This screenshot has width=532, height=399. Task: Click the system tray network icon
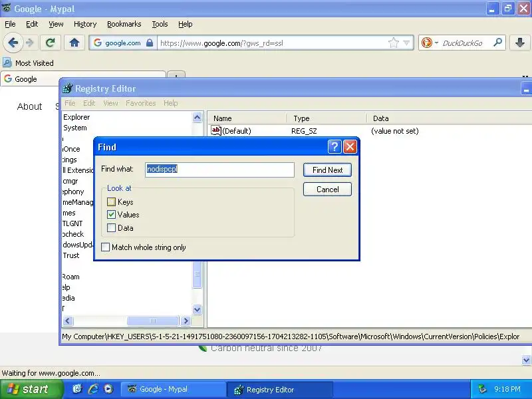click(481, 389)
